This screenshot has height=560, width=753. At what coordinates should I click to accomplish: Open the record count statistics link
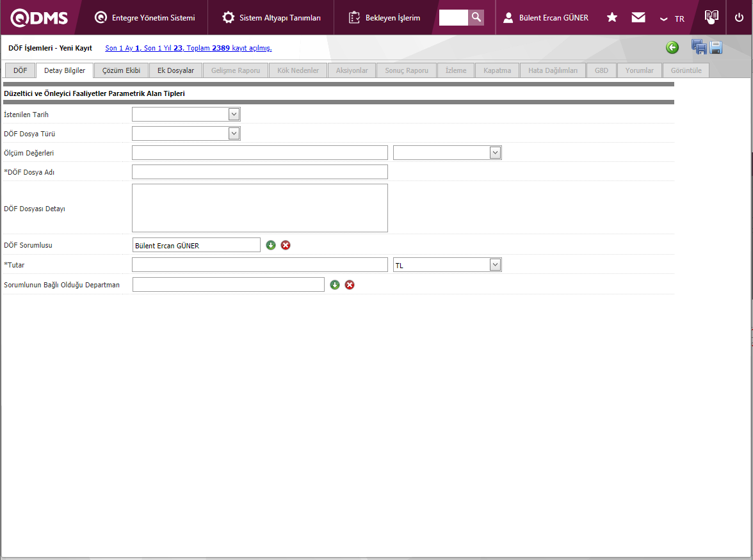[x=188, y=48]
